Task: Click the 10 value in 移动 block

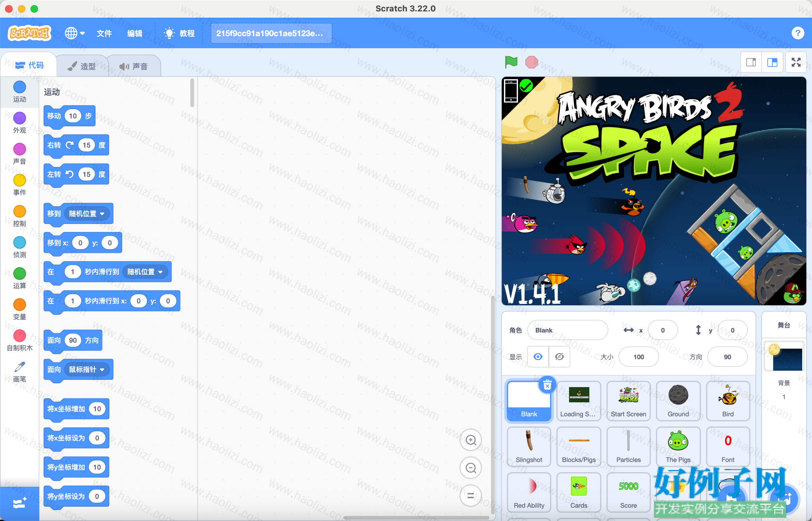Action: click(73, 116)
